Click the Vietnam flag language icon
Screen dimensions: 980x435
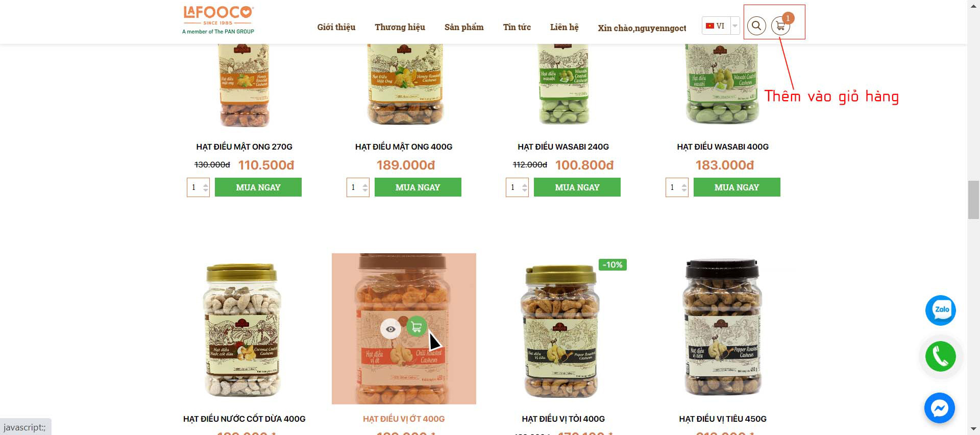[x=709, y=26]
